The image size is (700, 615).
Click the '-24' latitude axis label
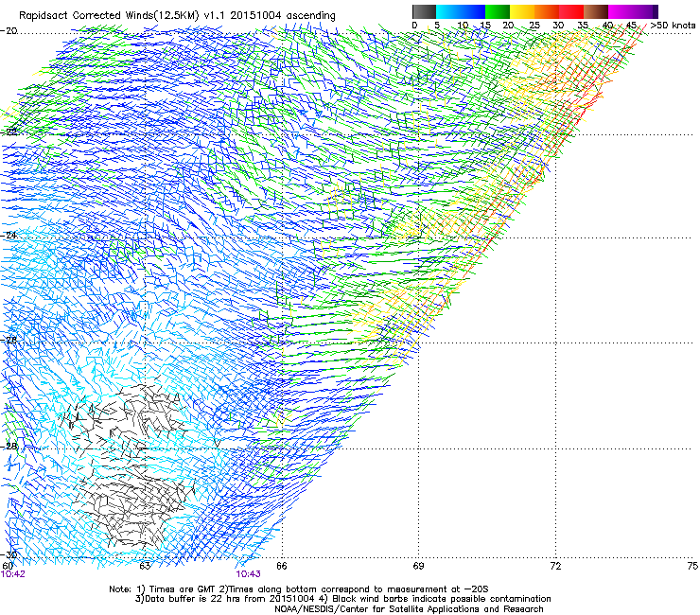click(x=9, y=235)
